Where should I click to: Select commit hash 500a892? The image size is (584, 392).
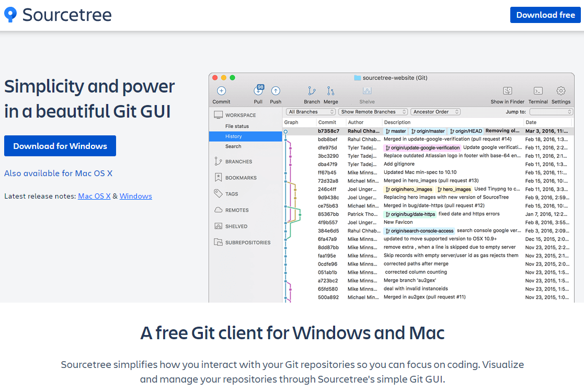pyautogui.click(x=328, y=297)
